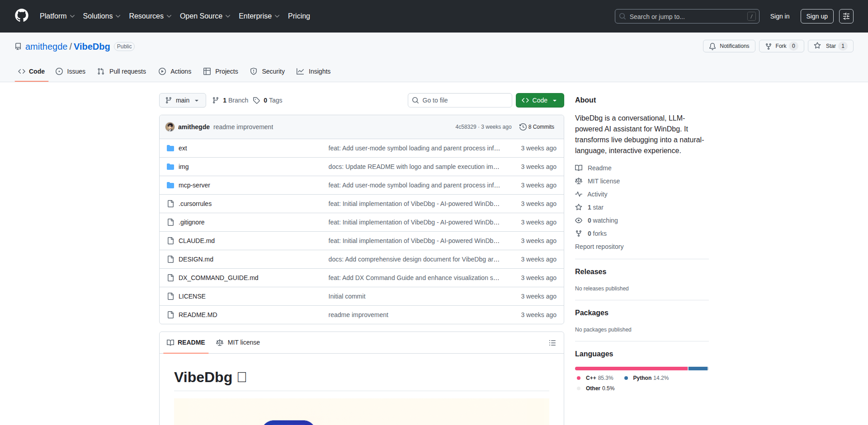Expand the Solutions menu
Viewport: 868px width, 425px height.
coord(102,16)
